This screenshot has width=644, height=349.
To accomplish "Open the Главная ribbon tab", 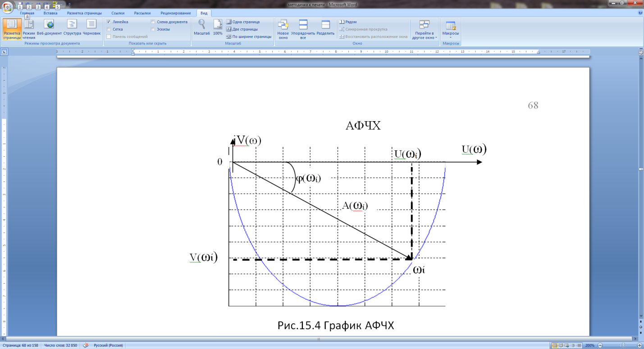I will [27, 13].
